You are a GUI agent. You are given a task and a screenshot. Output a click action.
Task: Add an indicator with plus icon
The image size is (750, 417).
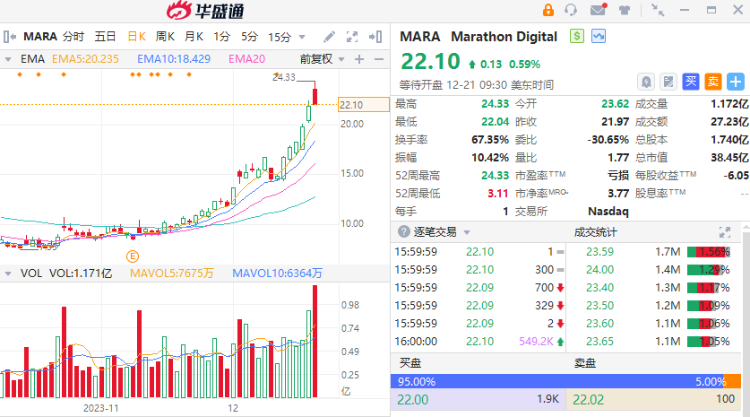pyautogui.click(x=359, y=59)
